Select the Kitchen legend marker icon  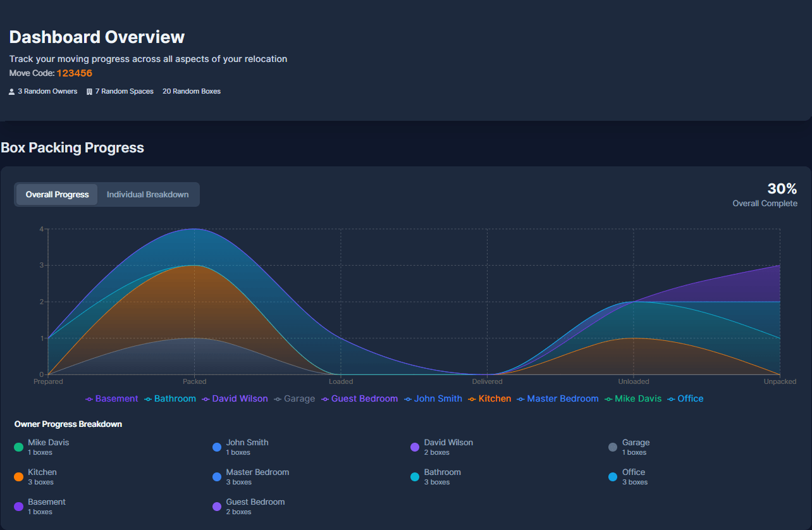(471, 398)
